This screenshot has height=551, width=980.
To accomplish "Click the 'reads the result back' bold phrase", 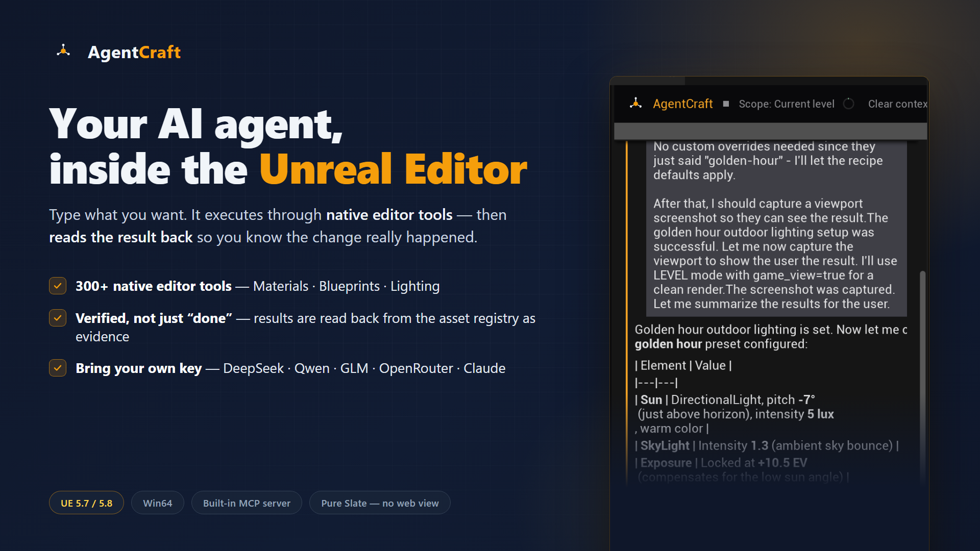I will tap(120, 237).
